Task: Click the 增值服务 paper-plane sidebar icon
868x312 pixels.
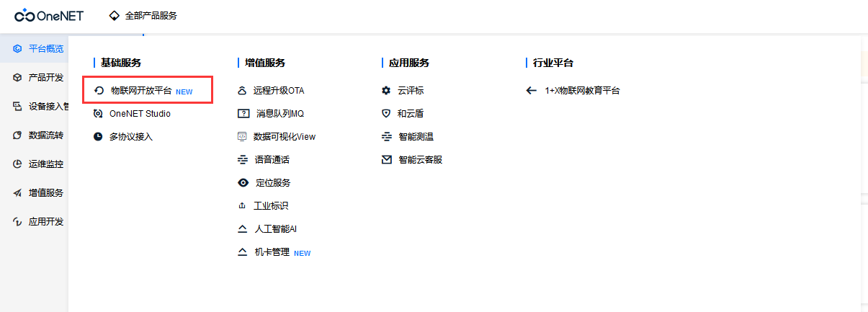Action: (17, 193)
